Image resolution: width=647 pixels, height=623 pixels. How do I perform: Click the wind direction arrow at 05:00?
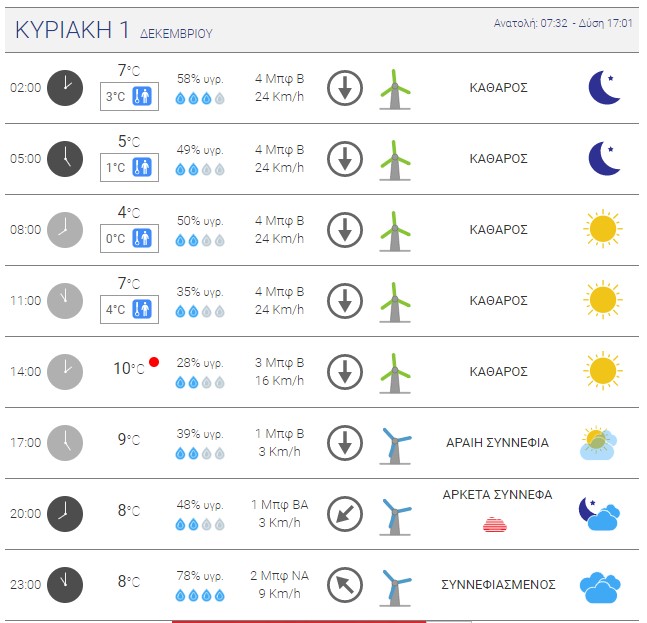[345, 158]
